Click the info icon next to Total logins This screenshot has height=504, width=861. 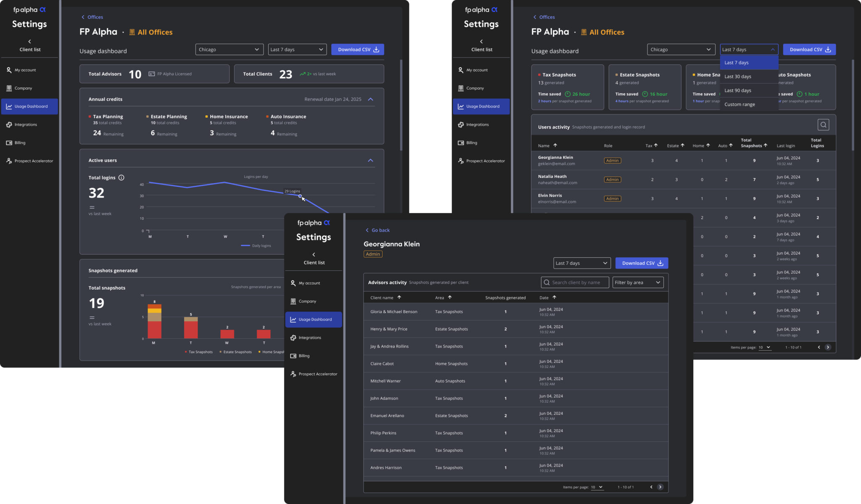point(121,177)
